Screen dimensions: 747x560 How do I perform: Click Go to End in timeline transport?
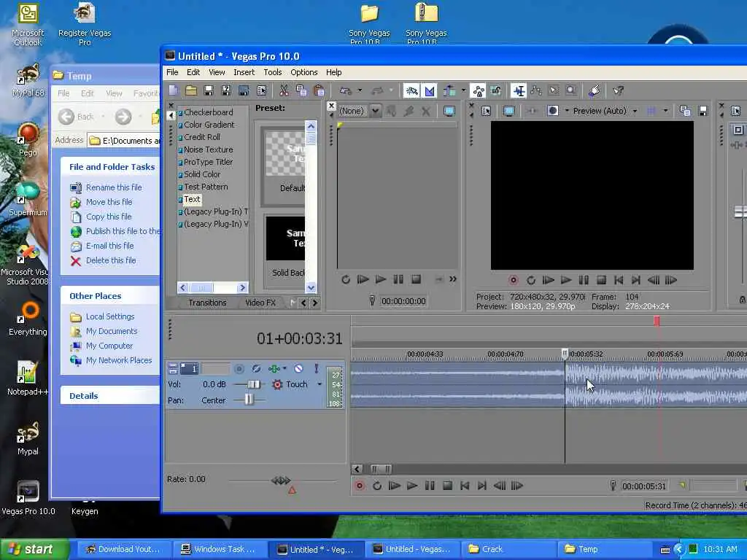pos(482,486)
